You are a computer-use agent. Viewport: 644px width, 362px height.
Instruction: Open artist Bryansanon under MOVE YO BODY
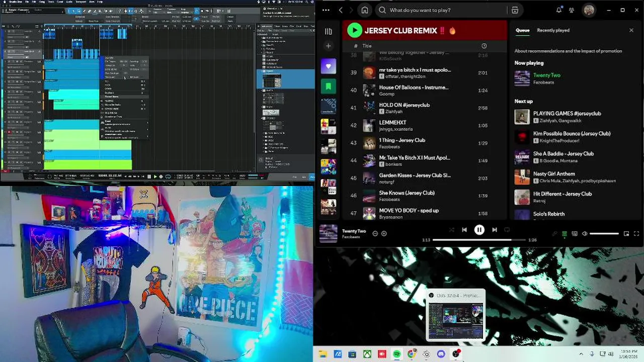point(390,217)
